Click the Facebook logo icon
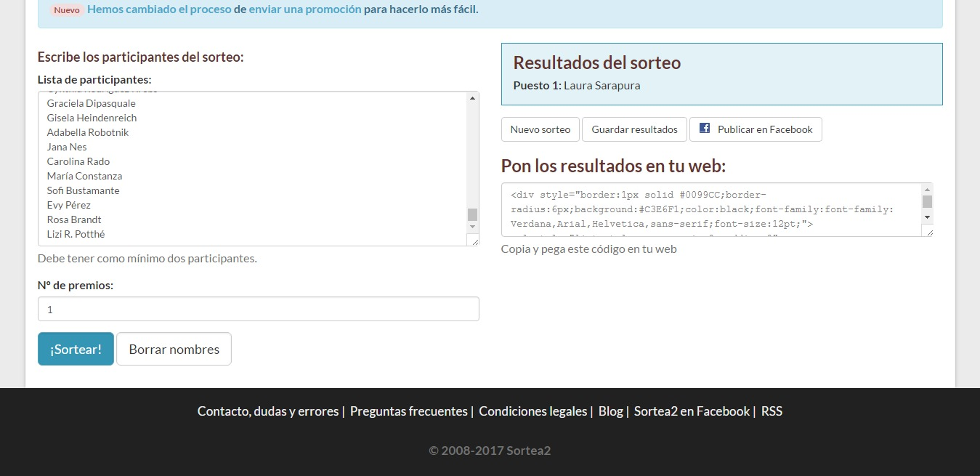The height and width of the screenshot is (476, 980). coord(705,129)
